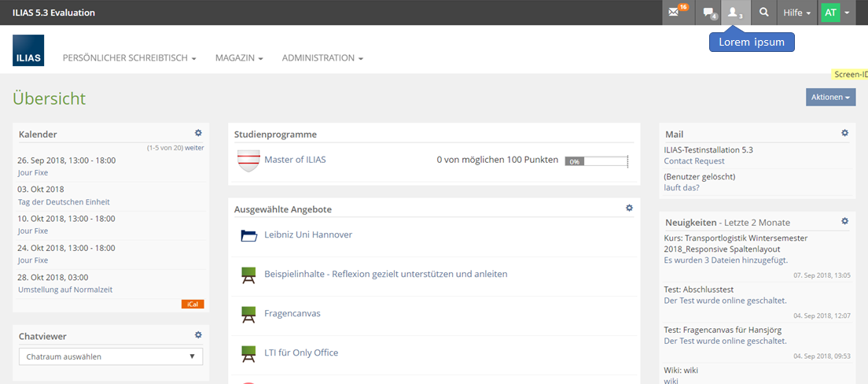Click the orange iCal badge
The image size is (868, 384).
point(193,305)
